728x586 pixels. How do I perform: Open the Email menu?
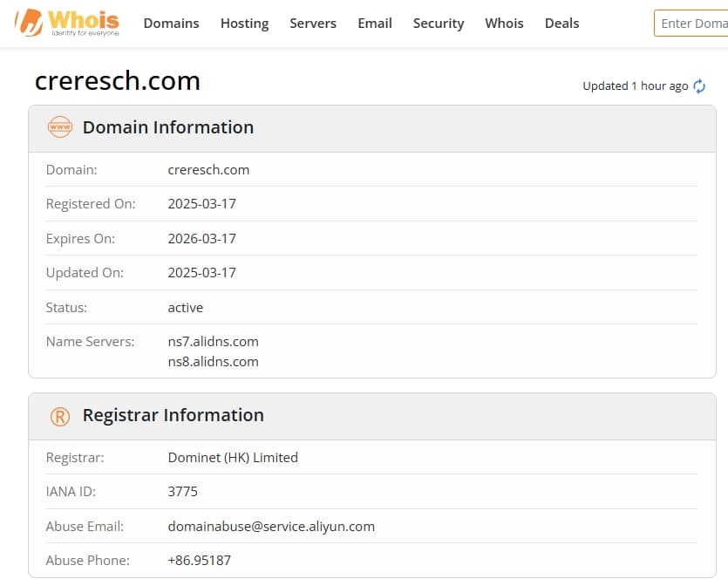tap(375, 24)
